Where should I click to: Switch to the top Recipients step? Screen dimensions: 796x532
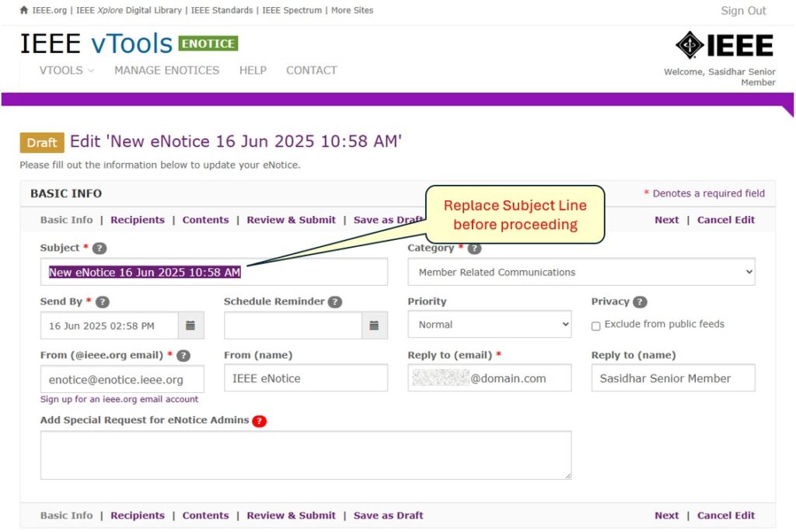[138, 220]
